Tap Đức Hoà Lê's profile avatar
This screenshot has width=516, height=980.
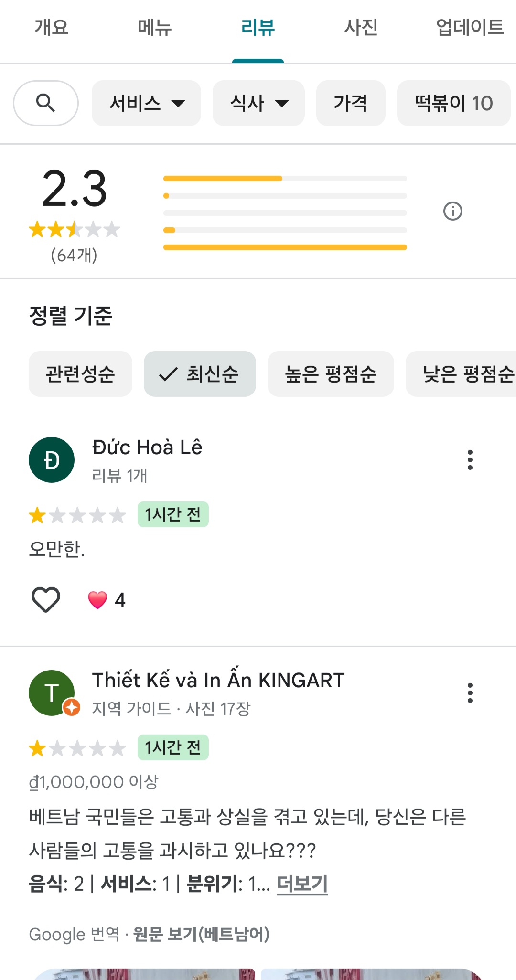click(x=52, y=460)
